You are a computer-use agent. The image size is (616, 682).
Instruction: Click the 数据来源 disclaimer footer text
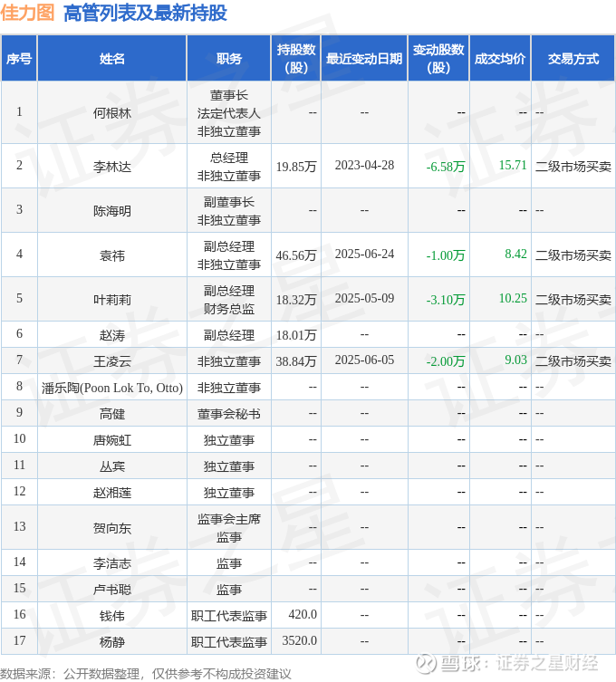pos(145,674)
